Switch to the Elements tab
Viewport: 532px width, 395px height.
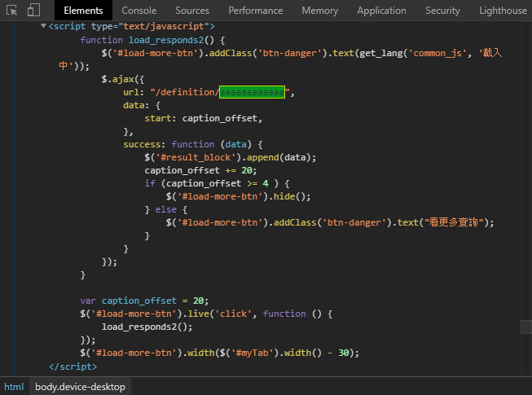click(83, 11)
